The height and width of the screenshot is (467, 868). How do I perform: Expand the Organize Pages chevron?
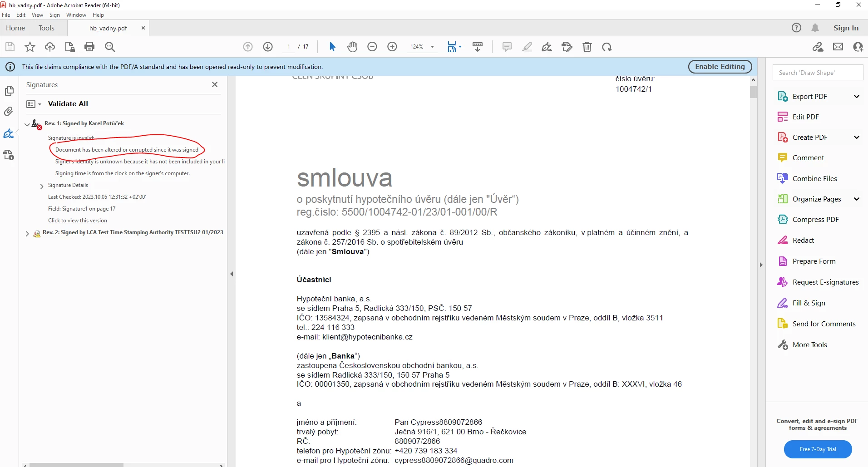857,199
